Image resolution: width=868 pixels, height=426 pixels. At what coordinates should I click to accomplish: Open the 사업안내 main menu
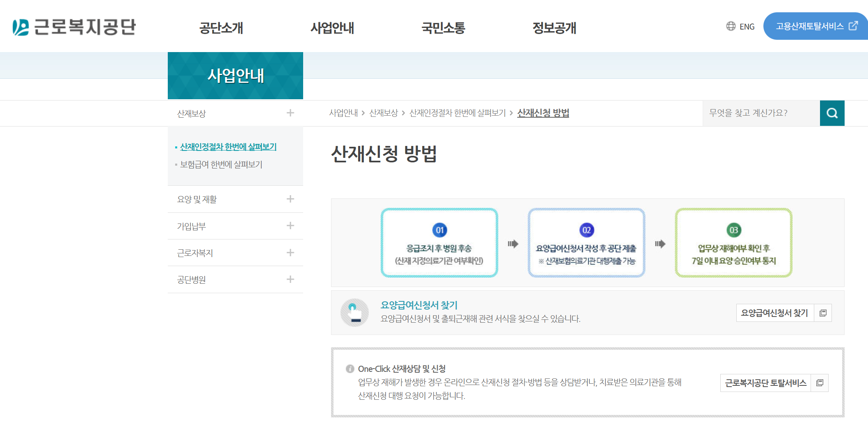tap(332, 28)
